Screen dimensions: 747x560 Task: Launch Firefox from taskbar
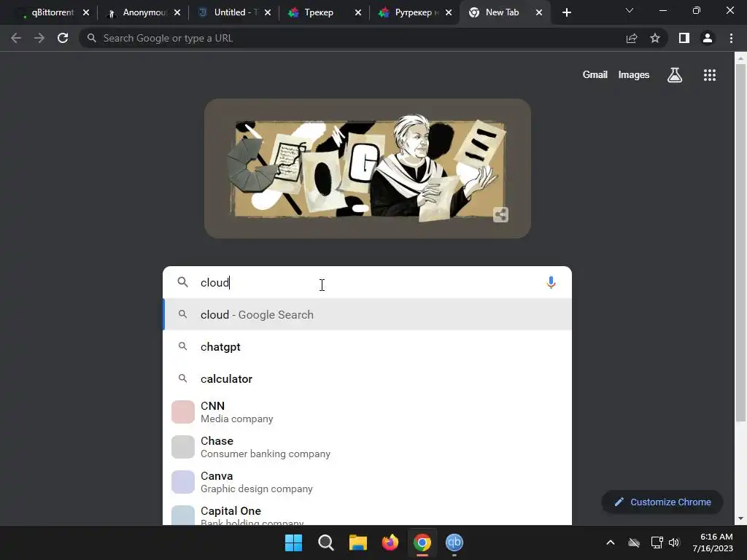pyautogui.click(x=390, y=542)
